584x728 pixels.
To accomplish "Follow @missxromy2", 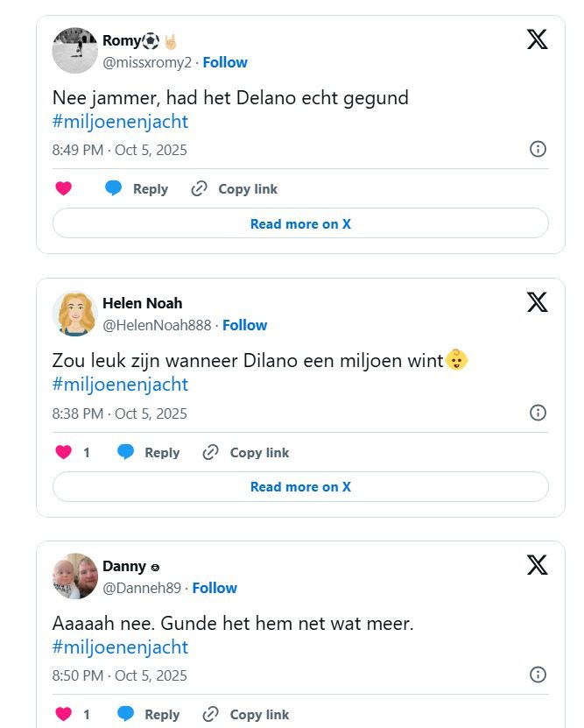I will pos(225,62).
